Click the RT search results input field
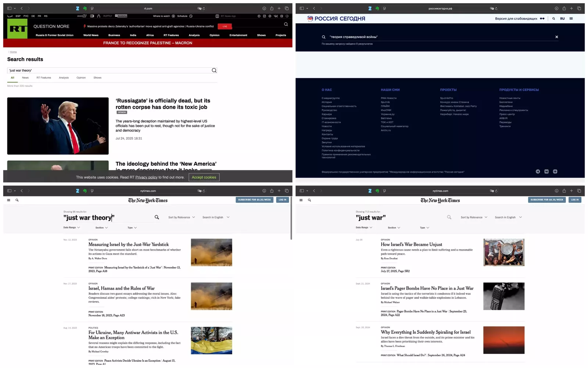 [109, 70]
